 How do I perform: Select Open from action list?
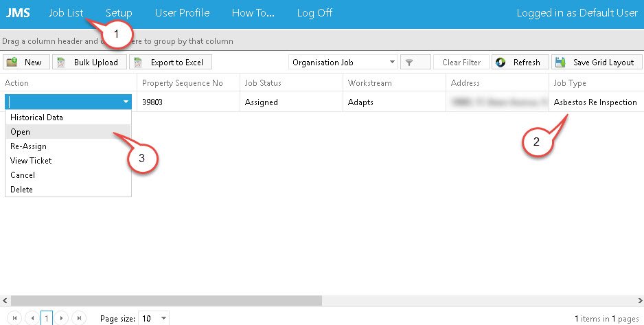[68, 131]
